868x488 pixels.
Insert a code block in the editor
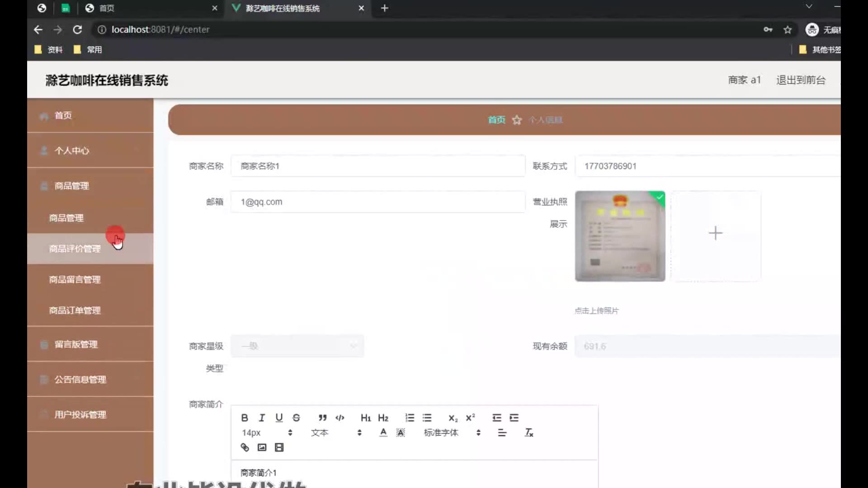click(x=340, y=418)
